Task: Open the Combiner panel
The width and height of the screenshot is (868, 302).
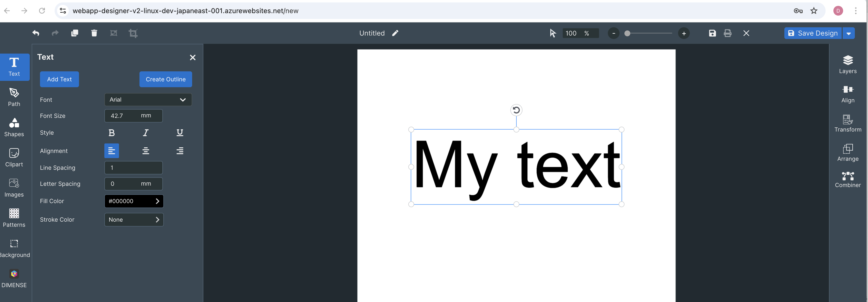Action: [x=848, y=179]
